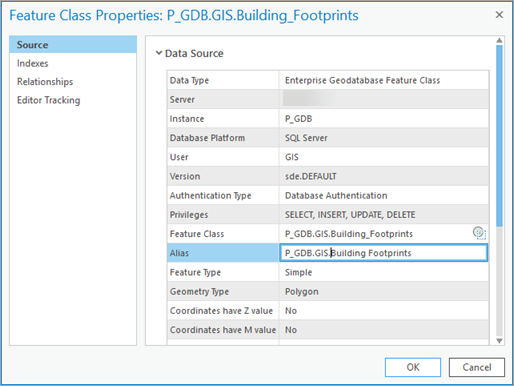Viewport: 514px width, 386px height.
Task: Select the Instance label cell
Action: pos(223,119)
